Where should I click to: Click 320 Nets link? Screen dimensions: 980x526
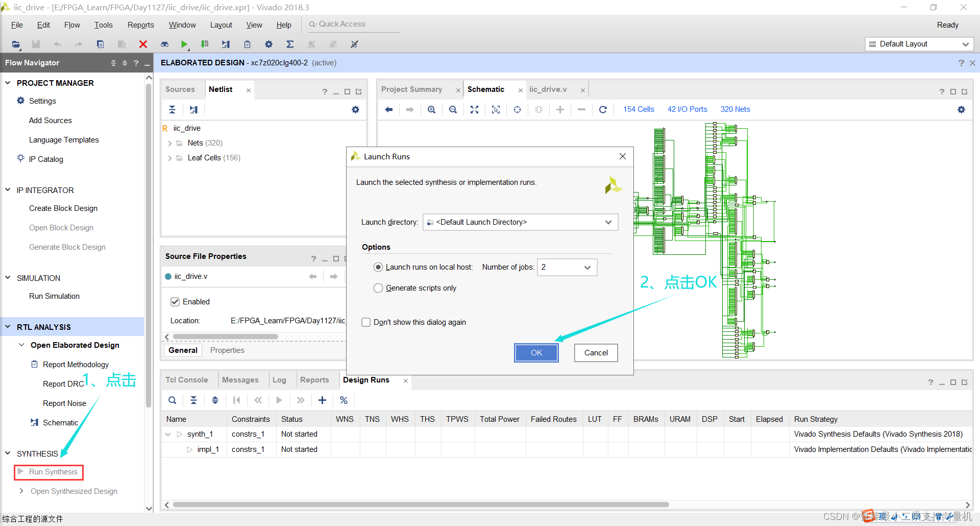click(735, 109)
